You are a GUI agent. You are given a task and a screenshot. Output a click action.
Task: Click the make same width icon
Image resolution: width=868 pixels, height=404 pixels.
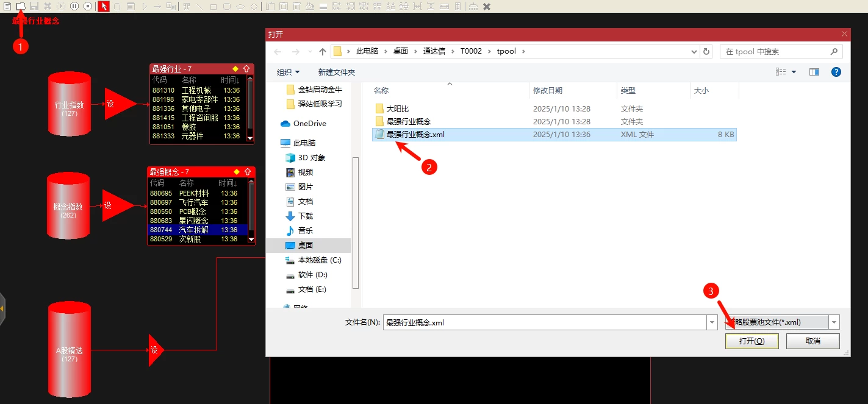coord(444,6)
